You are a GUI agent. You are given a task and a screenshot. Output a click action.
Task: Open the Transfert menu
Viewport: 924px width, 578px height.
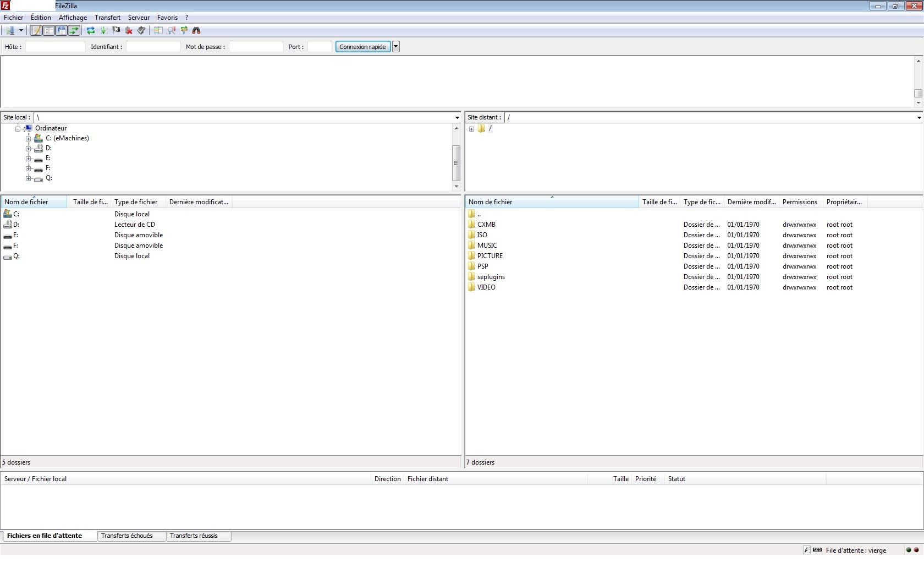[x=107, y=18]
